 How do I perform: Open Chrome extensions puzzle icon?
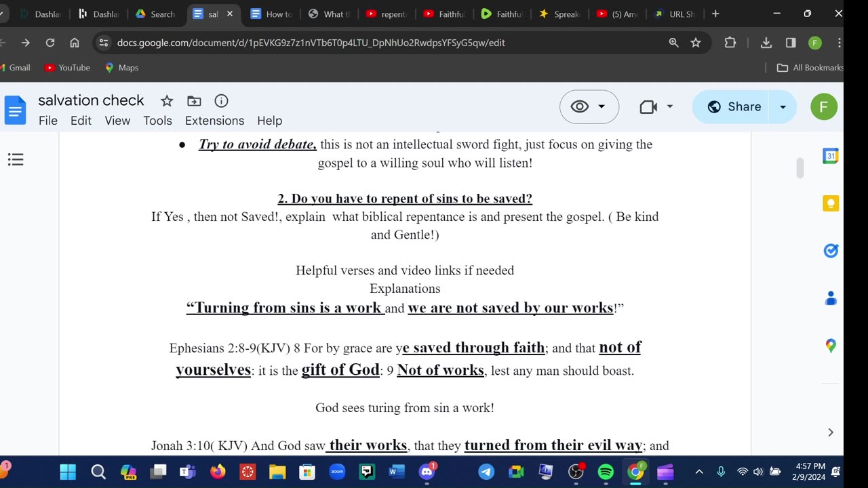[730, 43]
